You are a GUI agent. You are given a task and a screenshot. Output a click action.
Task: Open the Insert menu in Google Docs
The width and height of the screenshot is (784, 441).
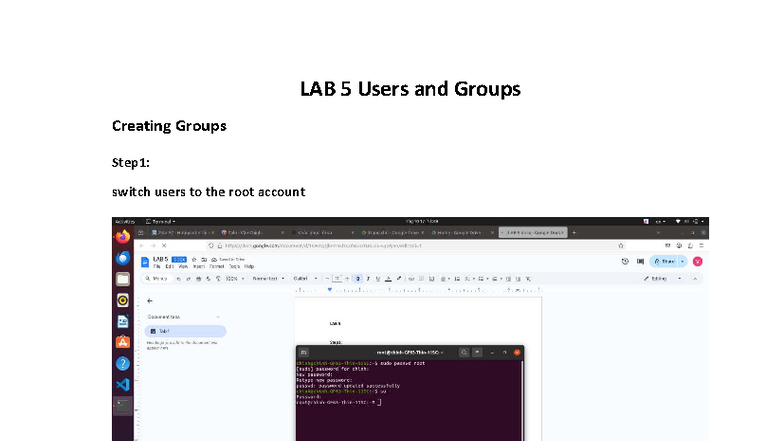199,266
